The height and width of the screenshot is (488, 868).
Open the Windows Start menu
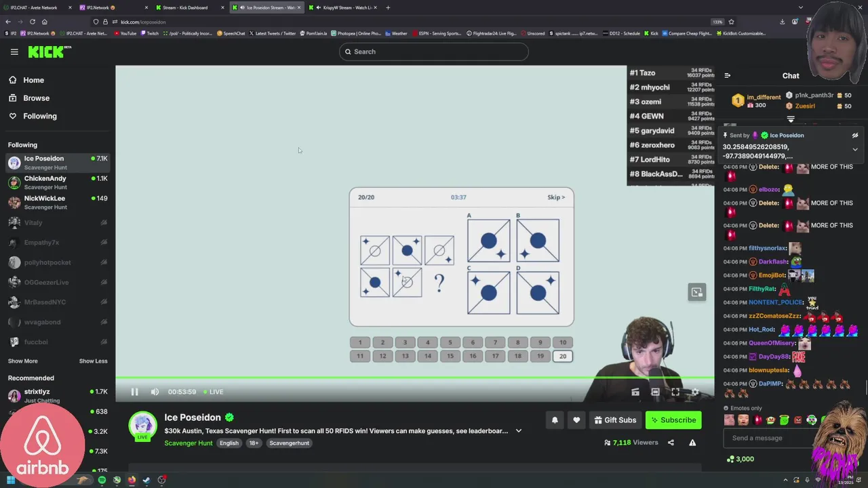tap(10, 480)
